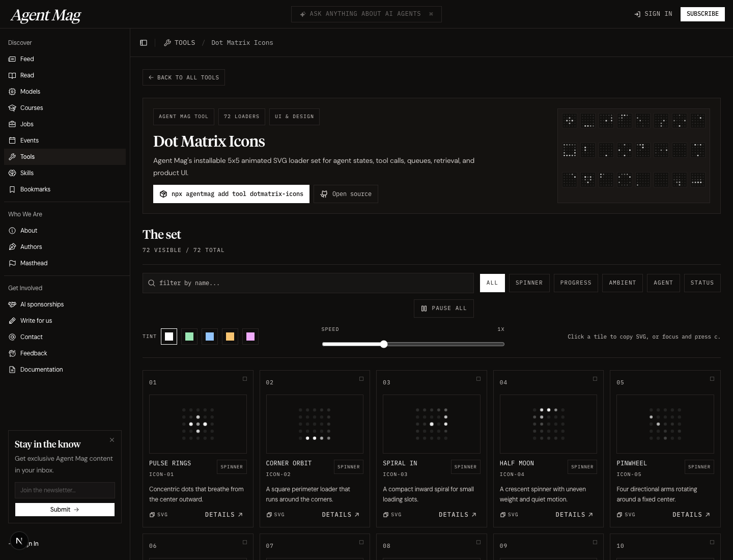Screen dimensions: 733x560
Task: Copy the npx agentmag install command
Action: 231,194
